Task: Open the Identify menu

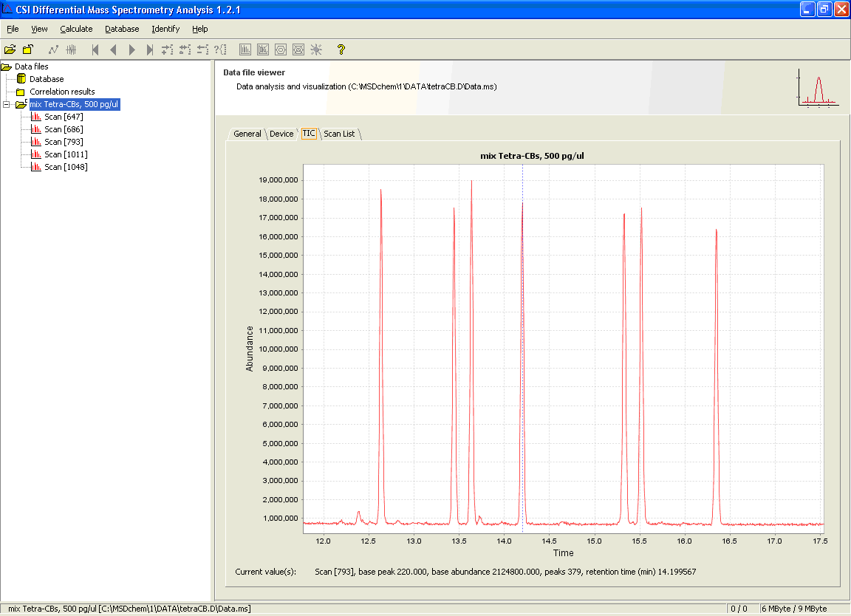Action: [x=165, y=29]
